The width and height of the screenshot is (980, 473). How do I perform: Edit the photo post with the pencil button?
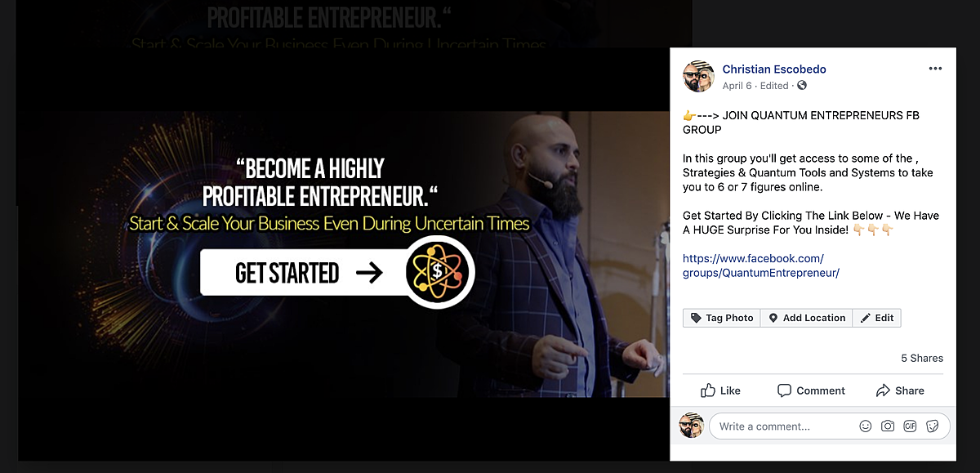[x=877, y=318]
